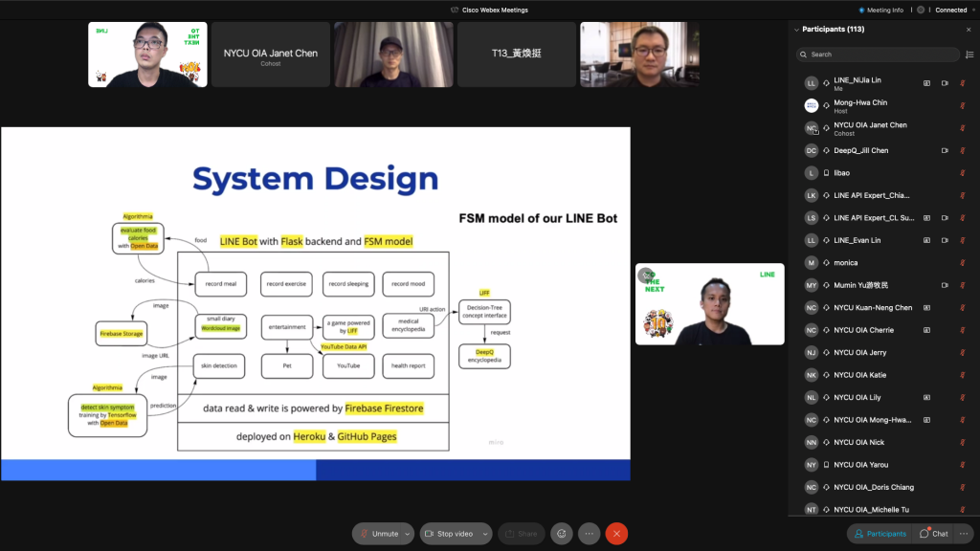
Task: Click the floating self-view video with LINE background
Action: click(710, 303)
